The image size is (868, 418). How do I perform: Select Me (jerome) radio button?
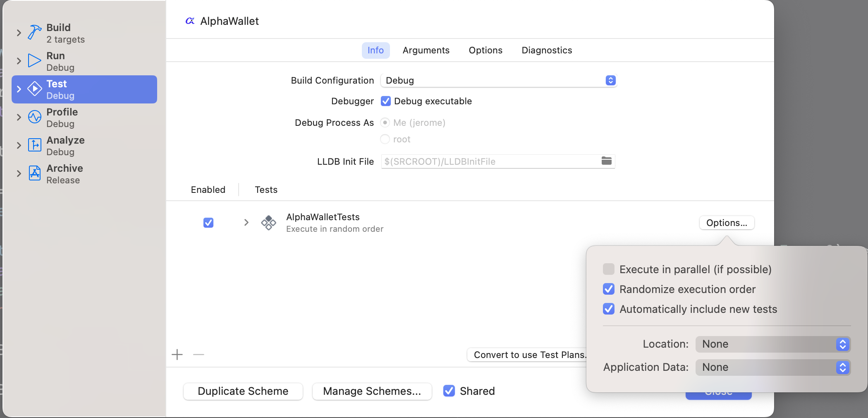(x=385, y=123)
